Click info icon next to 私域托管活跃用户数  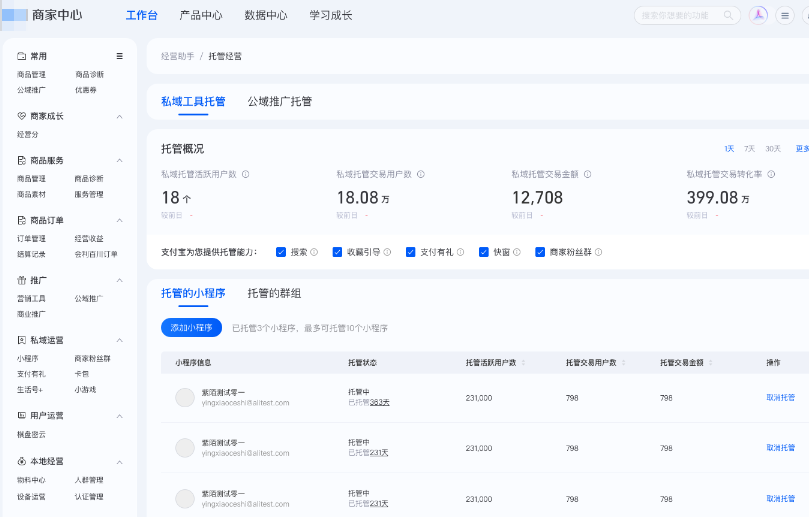[246, 174]
